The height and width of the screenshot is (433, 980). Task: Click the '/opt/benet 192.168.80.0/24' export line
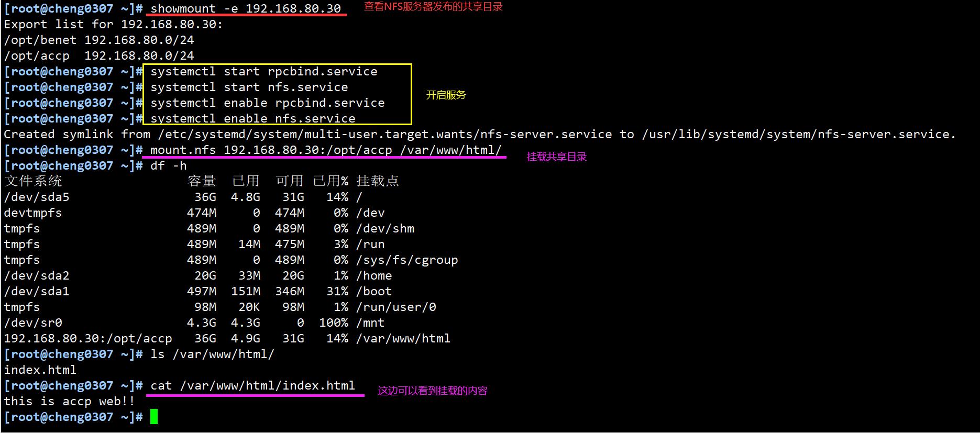(x=99, y=40)
